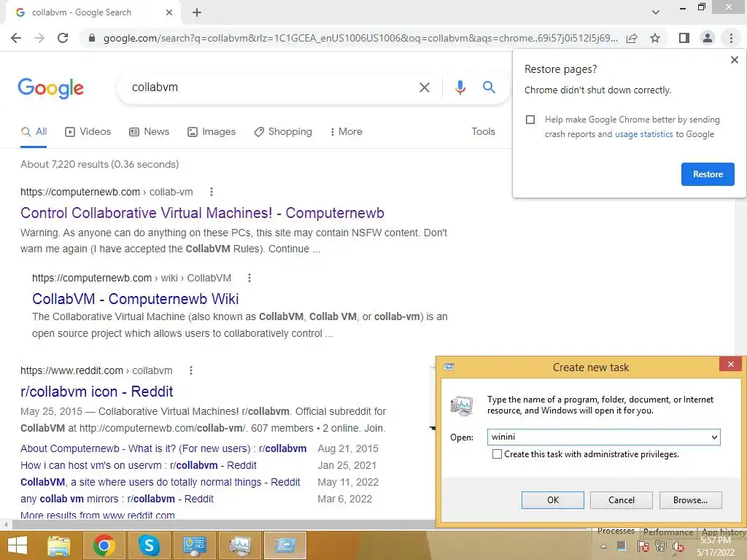This screenshot has width=747, height=560.
Task: Open File Explorer from taskbar
Action: (x=59, y=545)
